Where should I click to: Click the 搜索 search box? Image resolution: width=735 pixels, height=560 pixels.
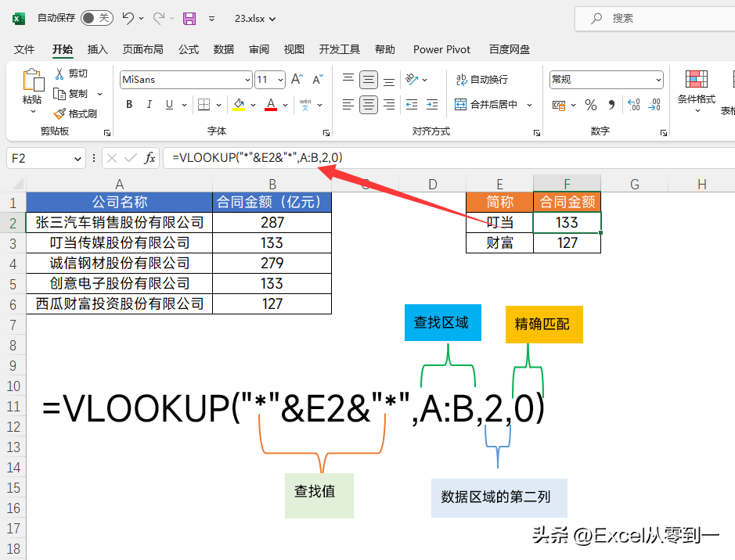click(x=656, y=19)
